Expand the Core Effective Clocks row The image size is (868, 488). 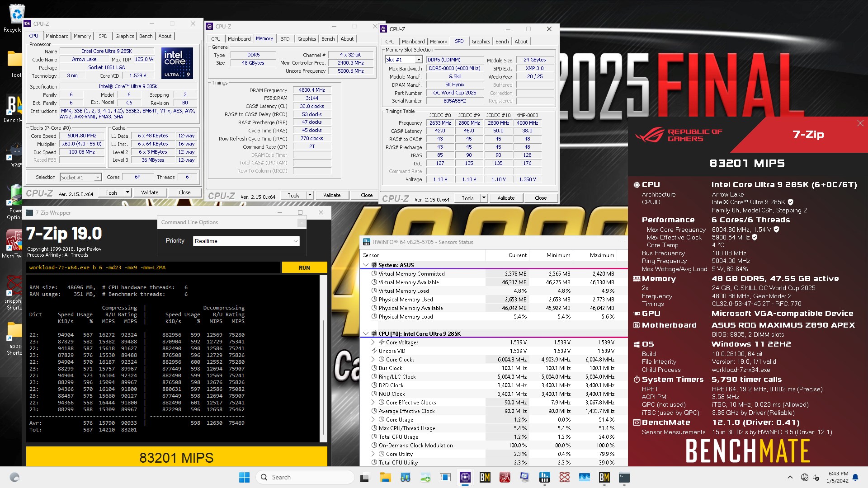pyautogui.click(x=373, y=402)
